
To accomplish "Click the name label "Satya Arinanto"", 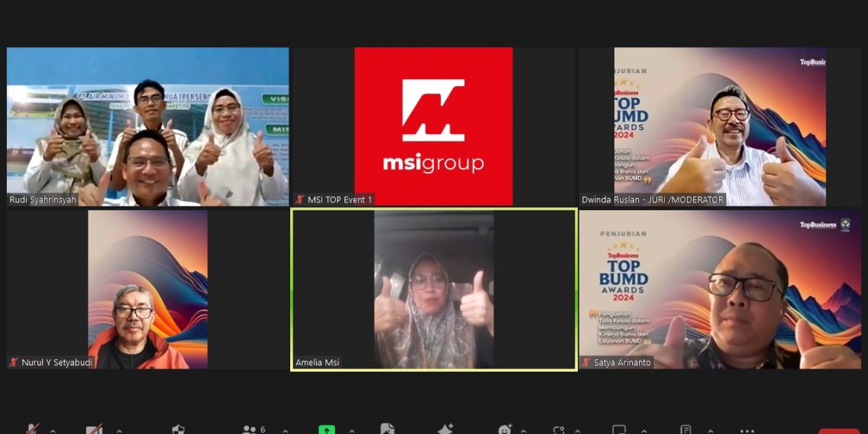I will pos(622,362).
